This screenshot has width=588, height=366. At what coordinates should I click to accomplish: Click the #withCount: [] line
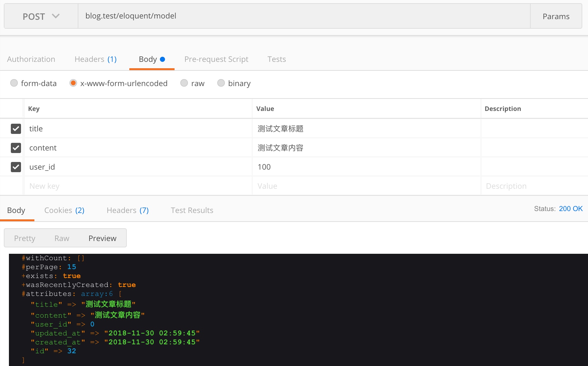53,258
